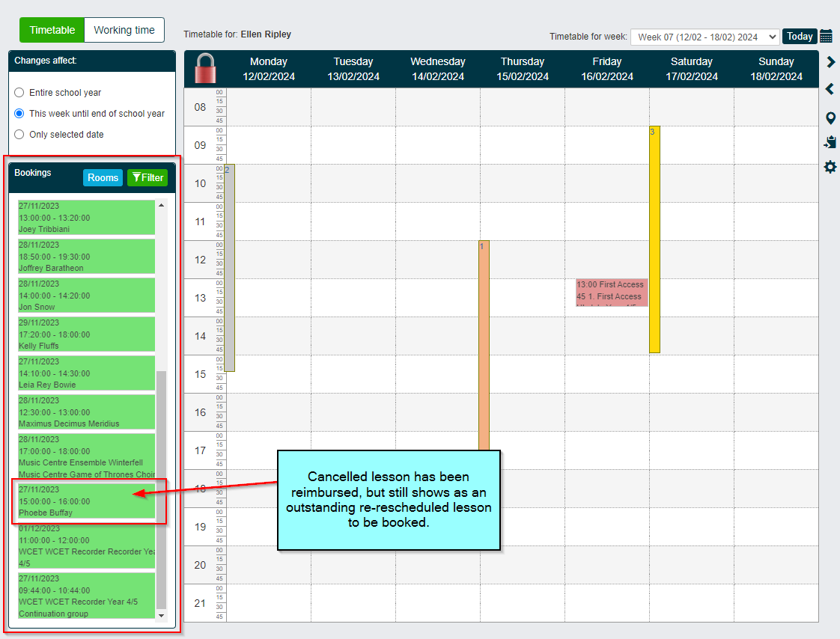
Task: Select the Leia Rey Bowie booking
Action: coord(86,373)
